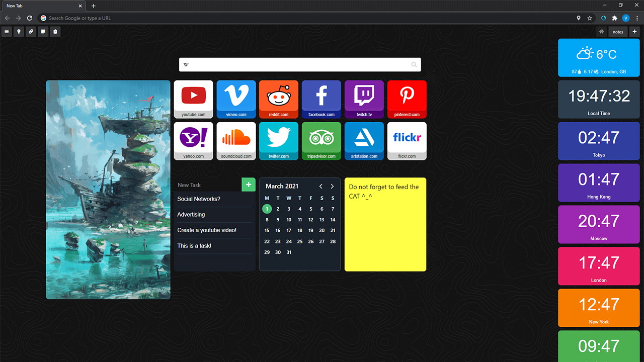Click the location pin icon in address bar
The image size is (644, 362).
[x=579, y=18]
